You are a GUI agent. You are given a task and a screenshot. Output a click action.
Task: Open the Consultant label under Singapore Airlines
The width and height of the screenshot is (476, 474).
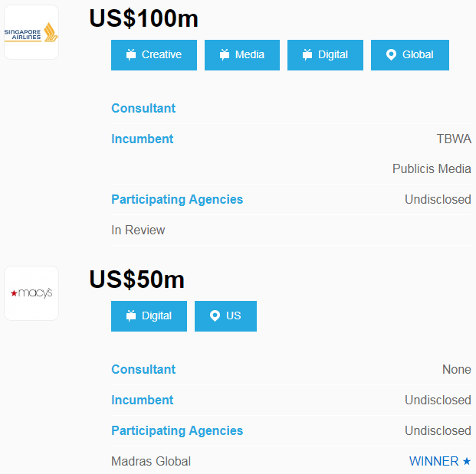(143, 108)
